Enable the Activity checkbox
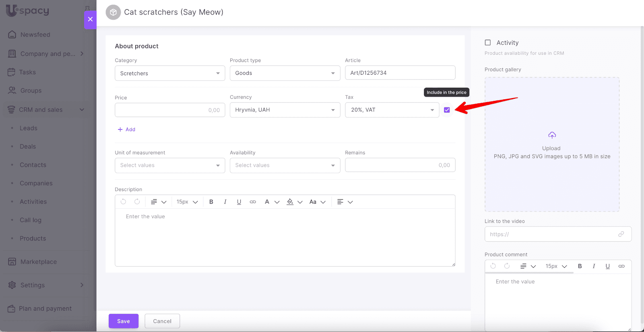The height and width of the screenshot is (332, 644). click(488, 43)
